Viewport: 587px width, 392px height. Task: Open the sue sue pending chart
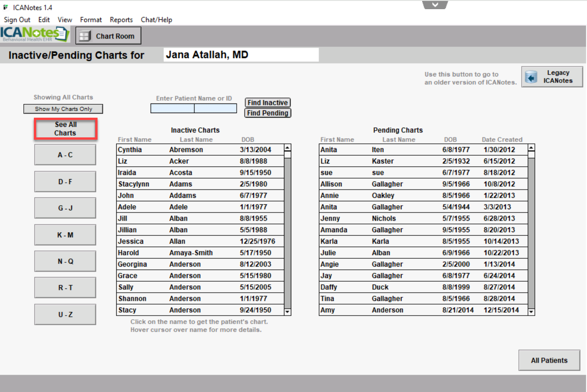pos(424,173)
